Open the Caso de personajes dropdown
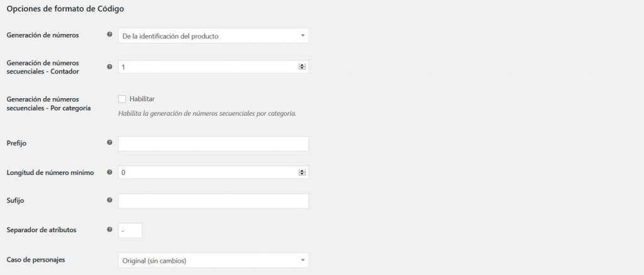 [213, 260]
